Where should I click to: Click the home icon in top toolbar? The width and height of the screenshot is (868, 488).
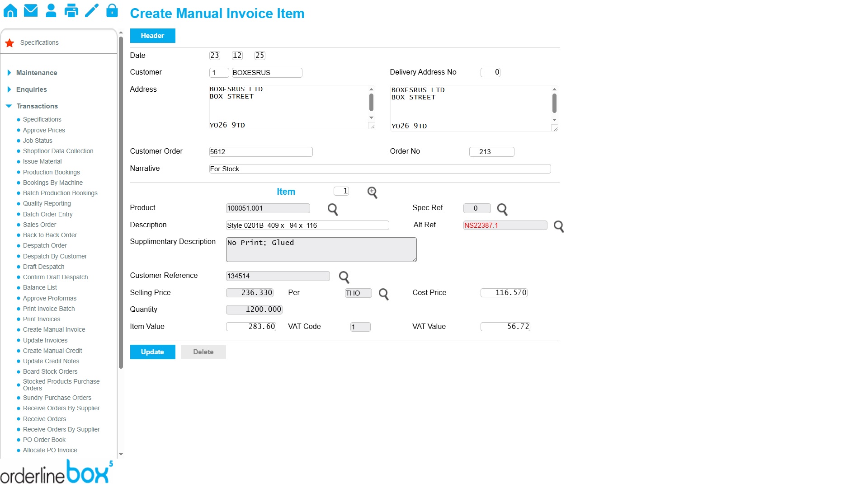[x=10, y=10]
